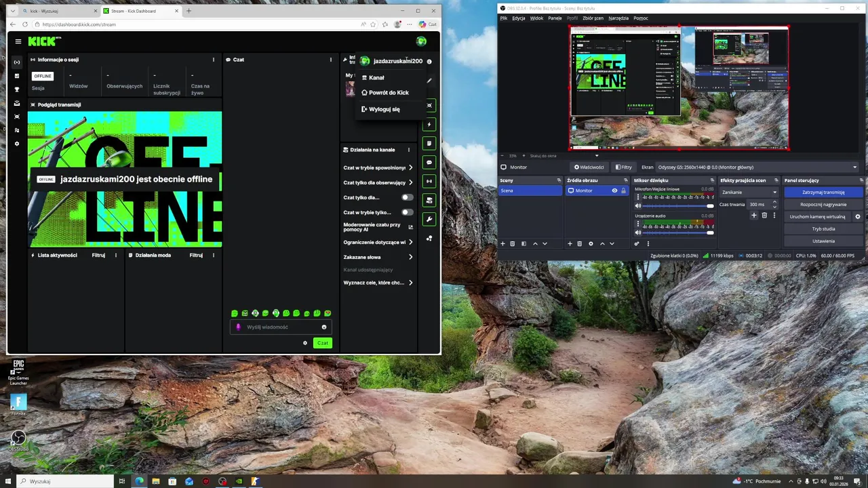The image size is (868, 488).
Task: Open virtual camera settings gear in OBS
Action: click(857, 217)
